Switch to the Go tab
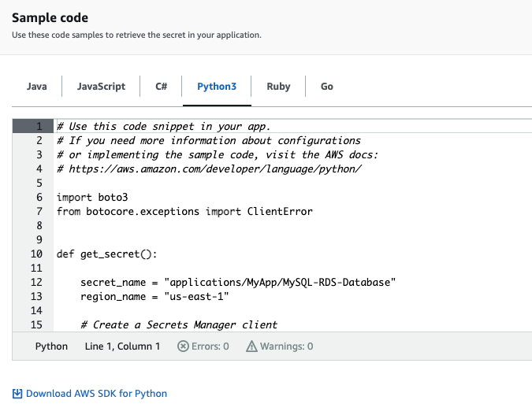 [327, 87]
